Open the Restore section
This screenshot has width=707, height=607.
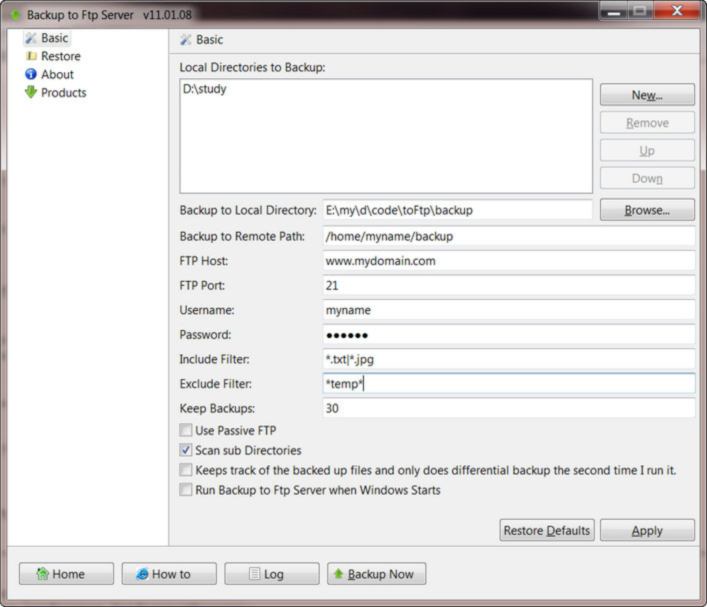pos(61,56)
